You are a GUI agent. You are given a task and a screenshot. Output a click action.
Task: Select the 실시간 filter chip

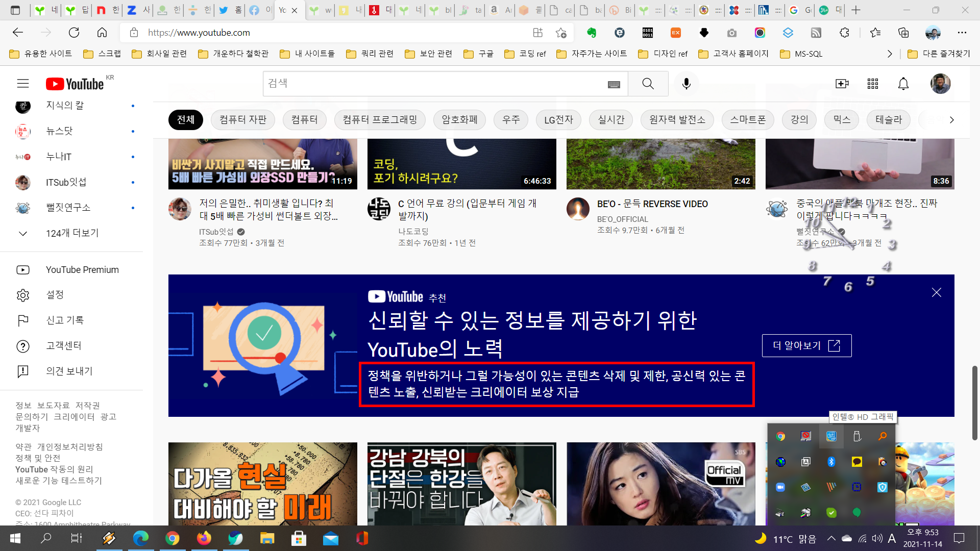(x=611, y=119)
